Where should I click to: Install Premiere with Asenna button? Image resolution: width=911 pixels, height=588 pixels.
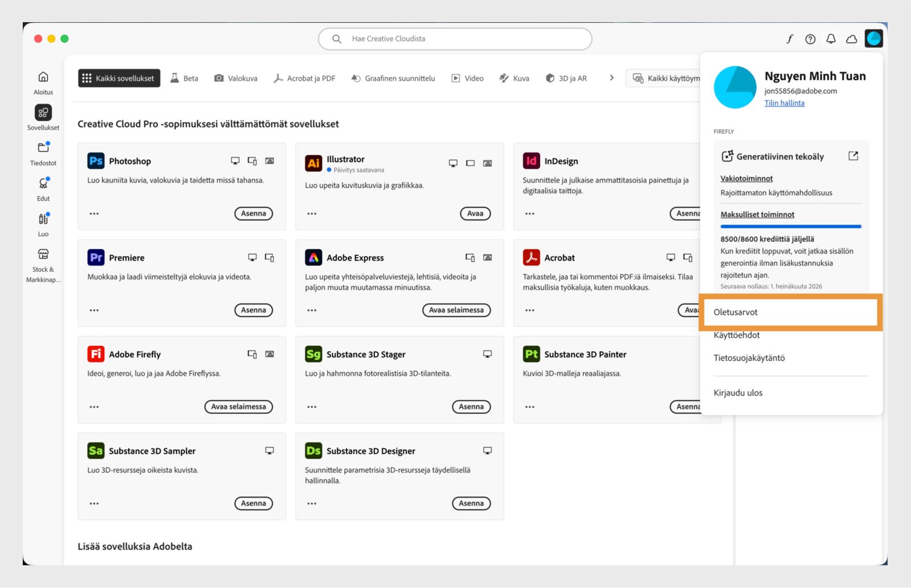pos(254,310)
